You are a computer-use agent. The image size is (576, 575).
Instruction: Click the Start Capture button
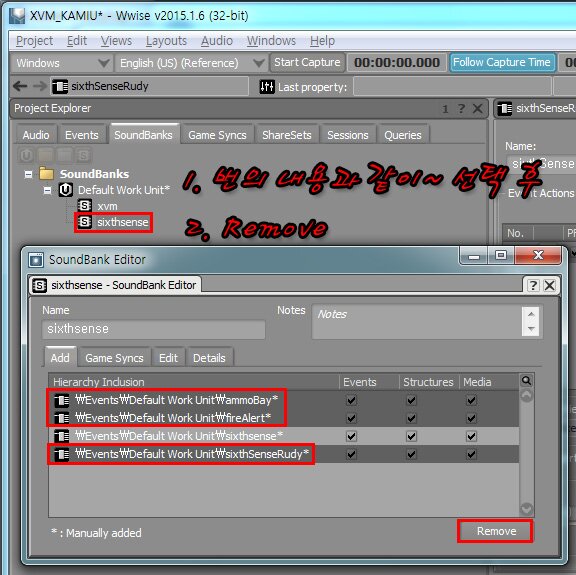tap(307, 62)
